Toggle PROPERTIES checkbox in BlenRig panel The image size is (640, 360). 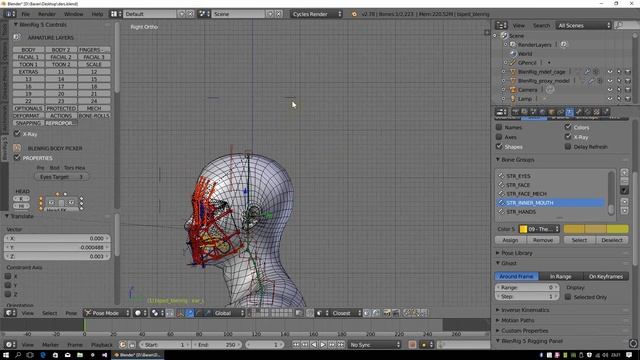tap(17, 158)
